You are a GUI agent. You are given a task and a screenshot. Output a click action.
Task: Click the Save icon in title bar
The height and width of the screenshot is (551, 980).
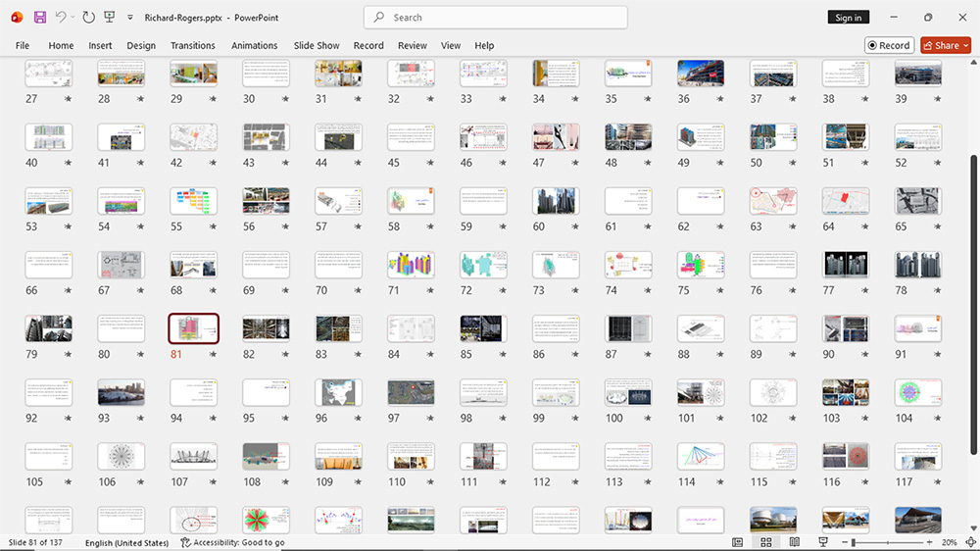pos(40,18)
